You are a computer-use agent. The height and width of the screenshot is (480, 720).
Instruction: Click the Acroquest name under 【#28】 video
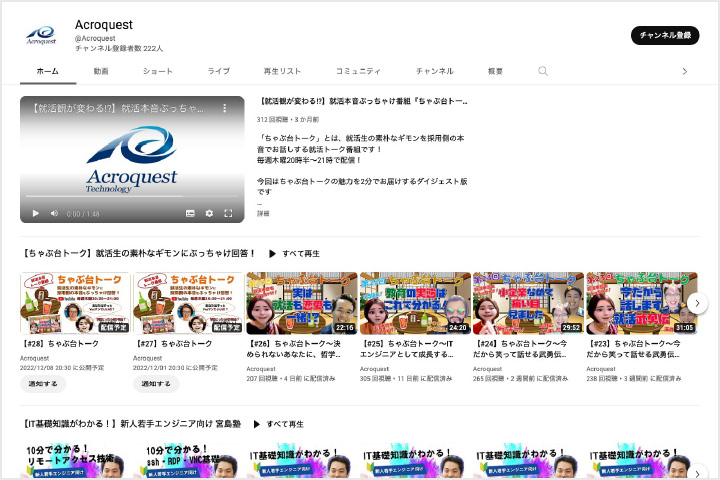(34, 358)
